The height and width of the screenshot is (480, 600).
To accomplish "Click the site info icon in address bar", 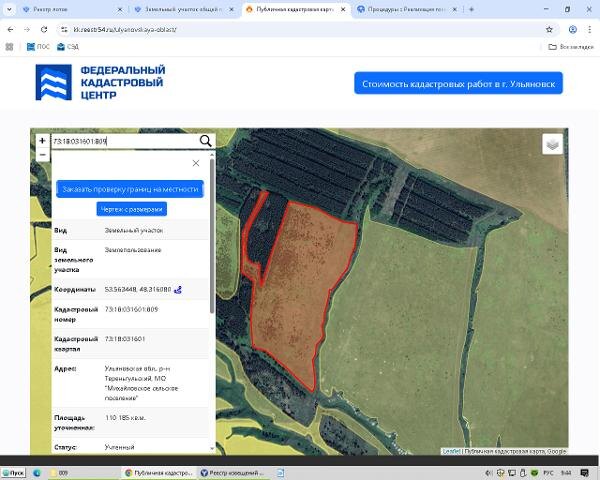I will pyautogui.click(x=64, y=29).
